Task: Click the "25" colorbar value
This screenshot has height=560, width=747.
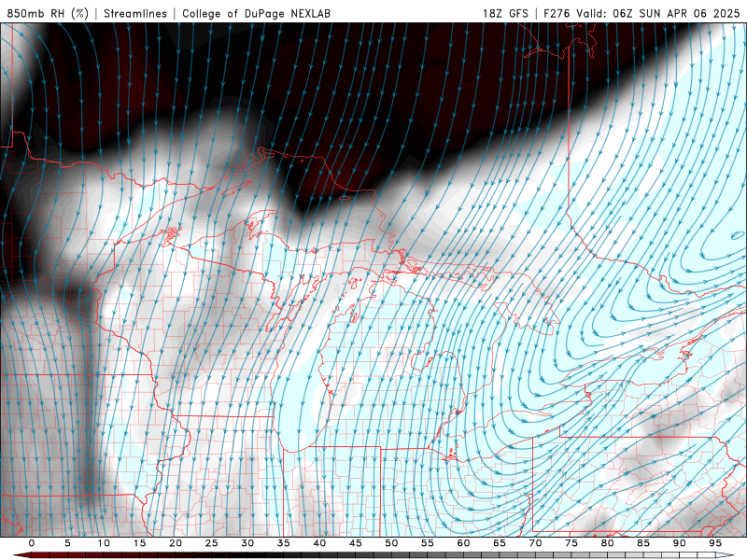Action: pyautogui.click(x=212, y=543)
